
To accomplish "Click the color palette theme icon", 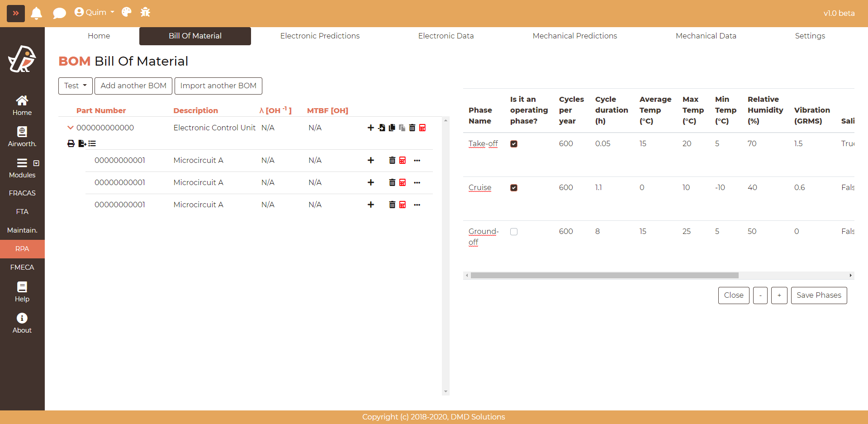I will coord(127,12).
